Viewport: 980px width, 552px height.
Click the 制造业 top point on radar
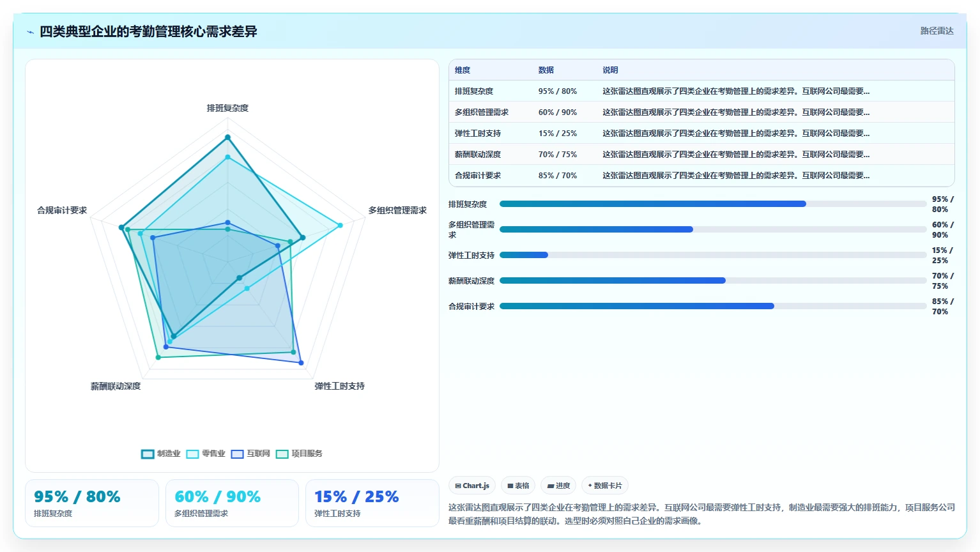227,137
